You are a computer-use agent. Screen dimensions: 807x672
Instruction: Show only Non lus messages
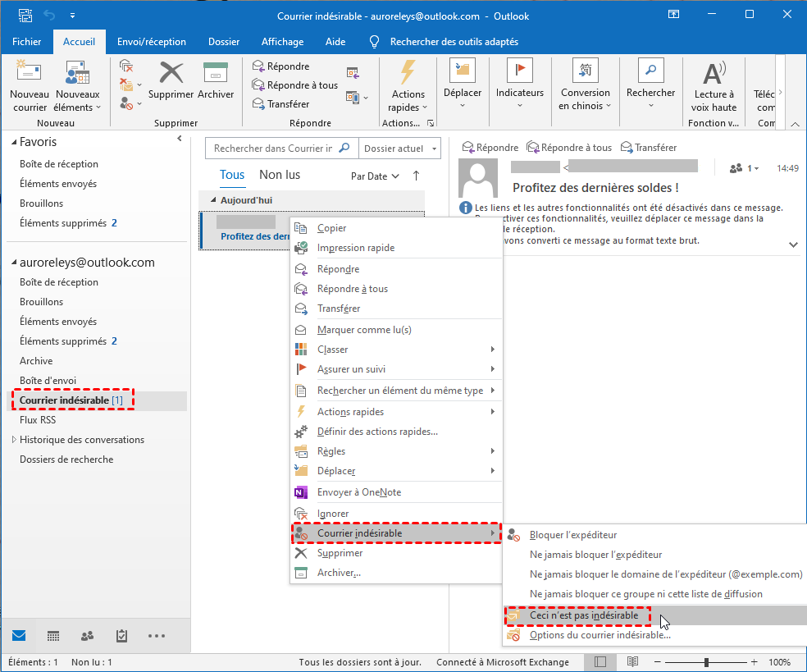click(280, 175)
